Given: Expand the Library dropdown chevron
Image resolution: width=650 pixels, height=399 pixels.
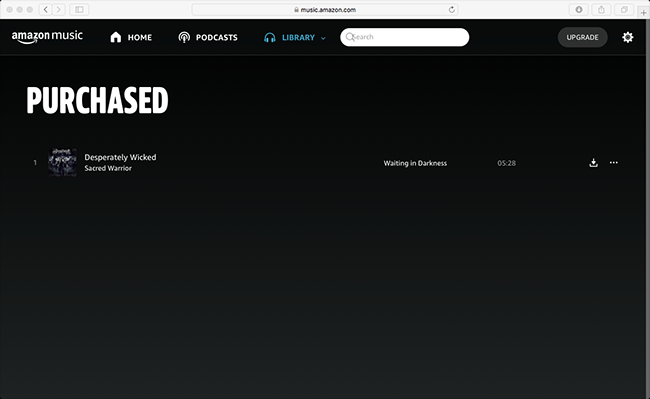Looking at the screenshot, I should [323, 38].
